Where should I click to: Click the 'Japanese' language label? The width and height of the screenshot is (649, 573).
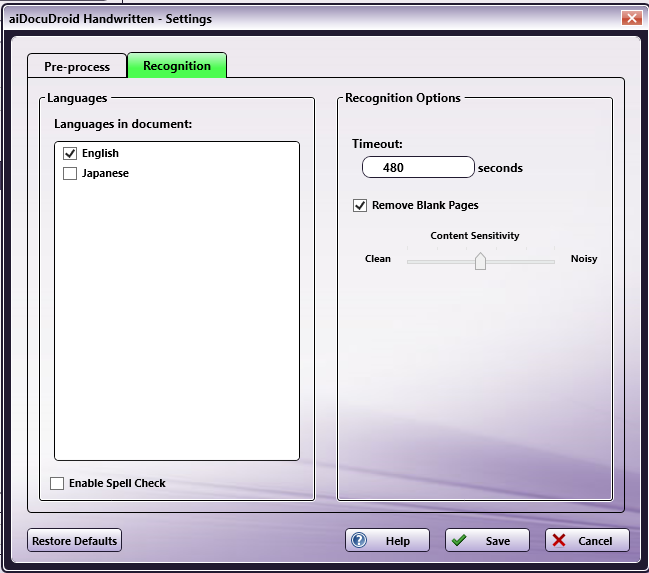(x=105, y=173)
